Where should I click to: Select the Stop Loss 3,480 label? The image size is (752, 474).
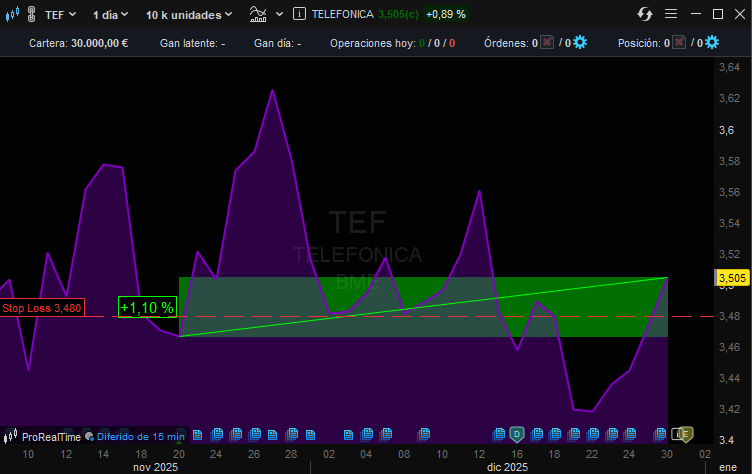click(42, 308)
